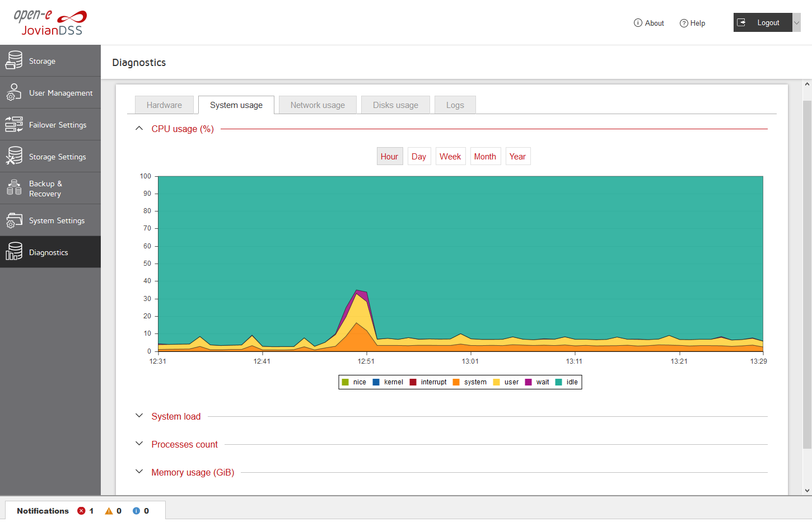Click the System Settings gear icon

point(14,220)
